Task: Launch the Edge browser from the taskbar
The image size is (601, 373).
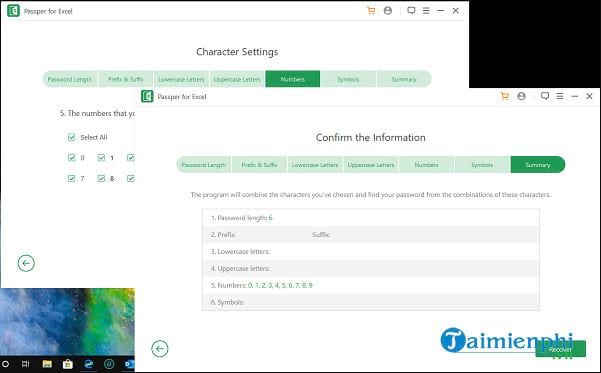Action: coord(89,364)
